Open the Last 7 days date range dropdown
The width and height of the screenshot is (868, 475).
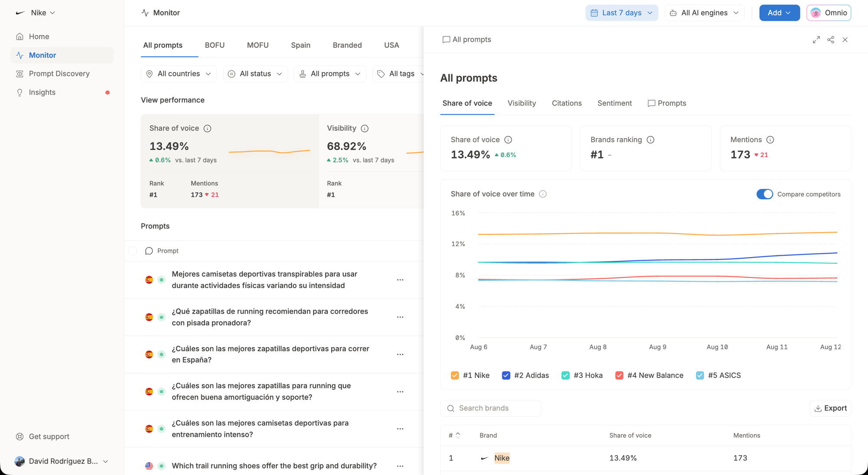pos(621,13)
